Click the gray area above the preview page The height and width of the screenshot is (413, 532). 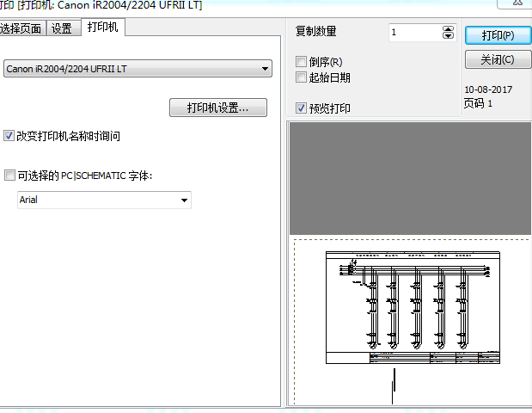[410, 178]
